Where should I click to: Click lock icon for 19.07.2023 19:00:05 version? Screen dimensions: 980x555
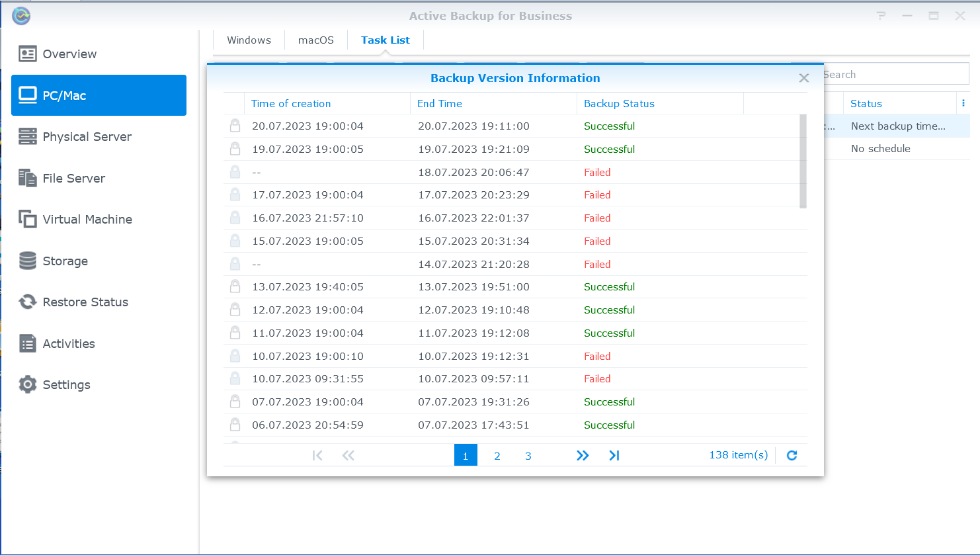coord(235,149)
